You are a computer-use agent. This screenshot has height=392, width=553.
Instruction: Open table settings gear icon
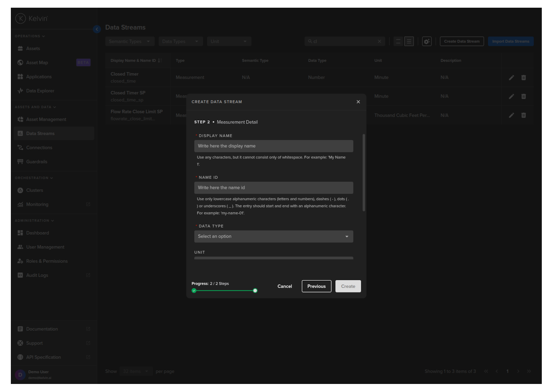pos(426,42)
